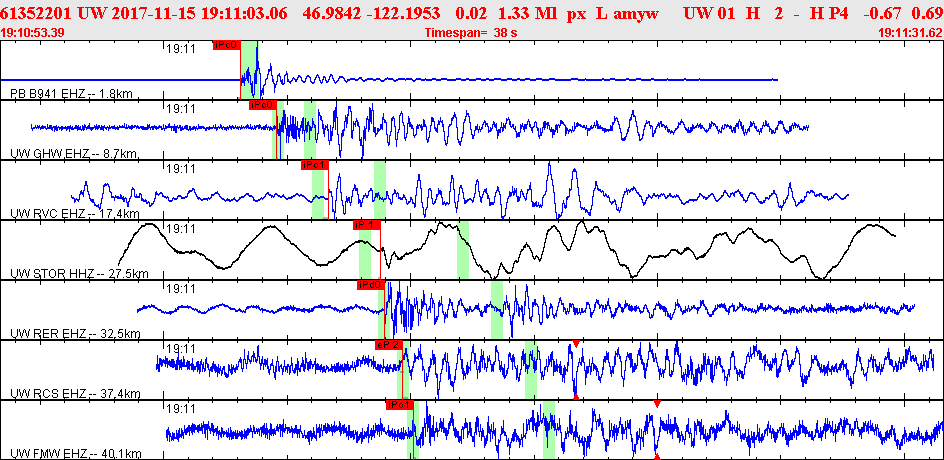Select the eP 2 pick flag on RCS trace

click(x=388, y=345)
